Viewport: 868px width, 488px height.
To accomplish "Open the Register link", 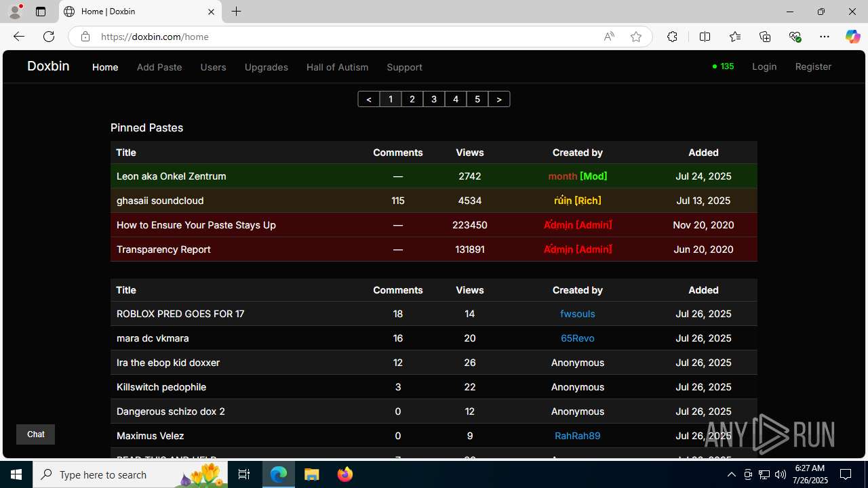I will point(813,66).
